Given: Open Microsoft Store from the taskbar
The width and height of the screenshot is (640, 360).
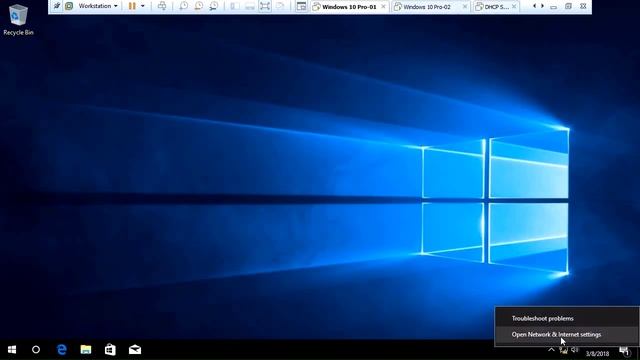Looking at the screenshot, I should (110, 350).
